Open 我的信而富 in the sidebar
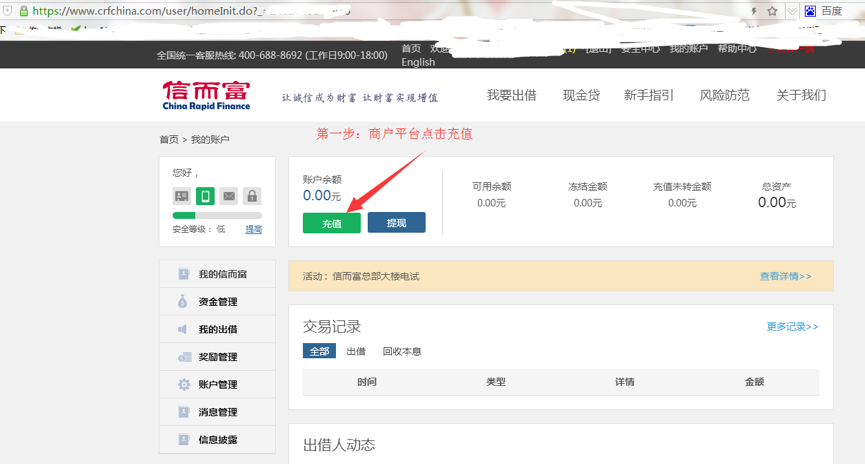Screen dimensions: 865x464 tap(217, 274)
